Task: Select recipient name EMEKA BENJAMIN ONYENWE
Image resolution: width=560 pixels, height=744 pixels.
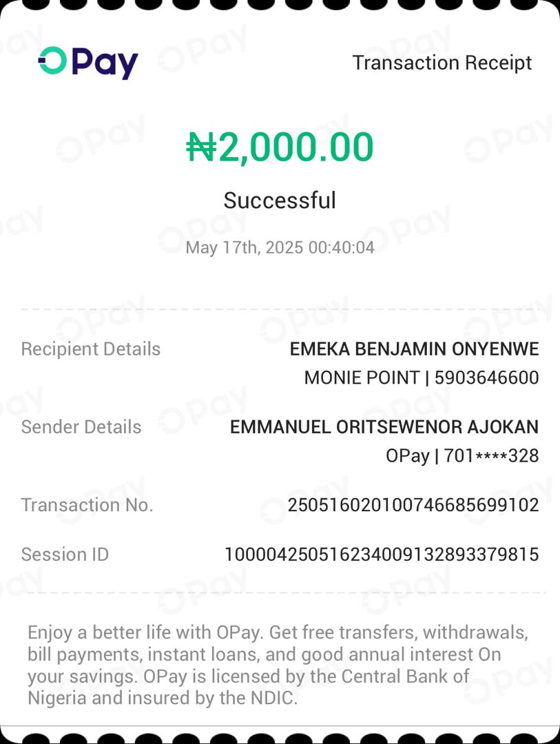Action: point(414,349)
